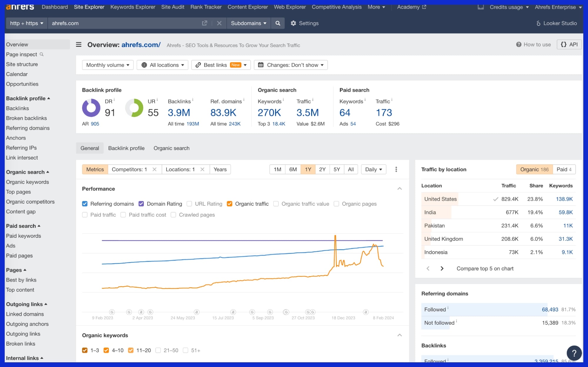588x367 pixels.
Task: Click the annotation marker near 18 Dec 2023
Action: click(366, 312)
